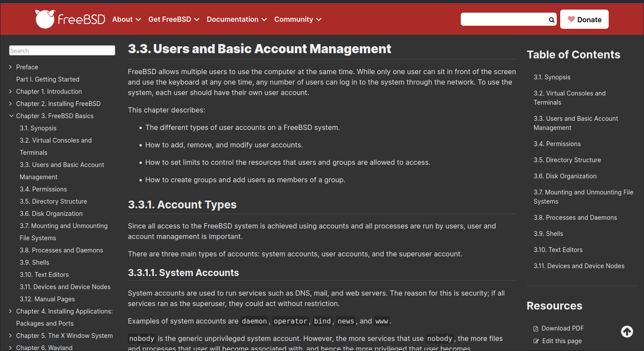Go to 3.11. Devices in Table of Contents
Image resolution: width=644 pixels, height=351 pixels.
pyautogui.click(x=579, y=266)
